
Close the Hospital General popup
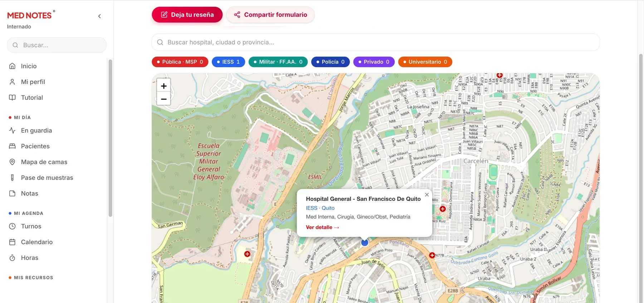point(427,195)
